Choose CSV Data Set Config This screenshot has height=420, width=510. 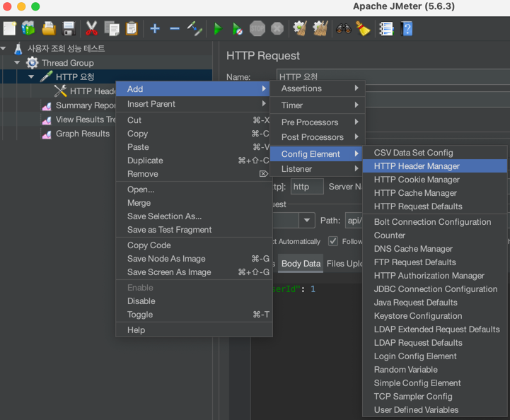tap(413, 153)
